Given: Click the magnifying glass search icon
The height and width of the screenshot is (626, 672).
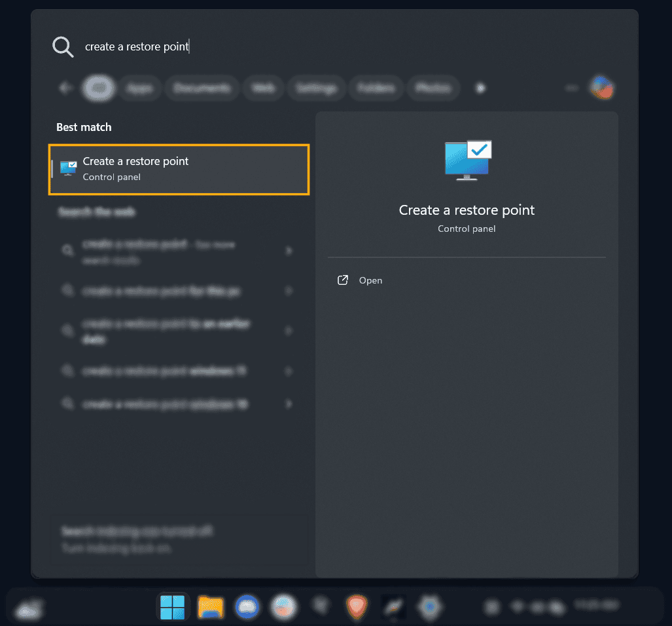Looking at the screenshot, I should tap(62, 46).
